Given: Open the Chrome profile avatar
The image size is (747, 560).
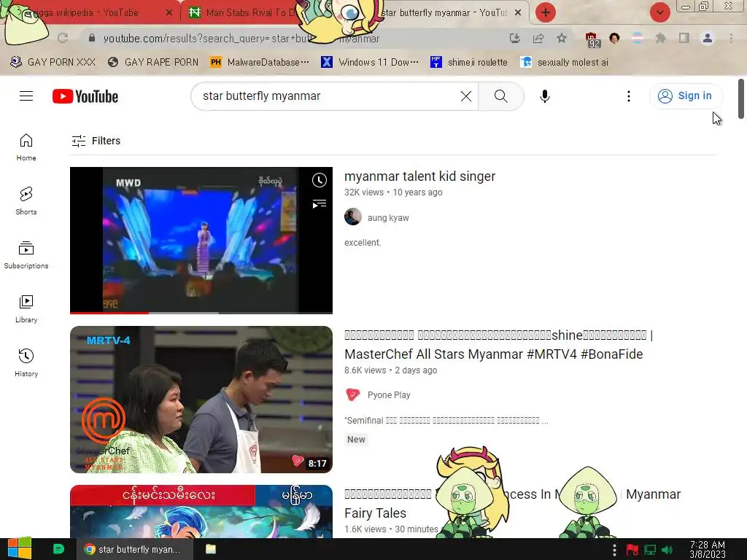Looking at the screenshot, I should click(708, 38).
